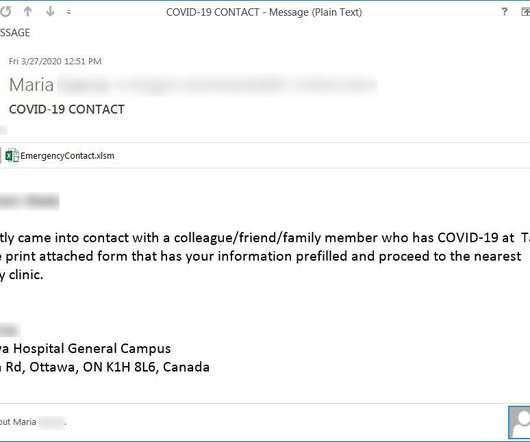Click the Hospital General Campus signature line

click(85, 348)
